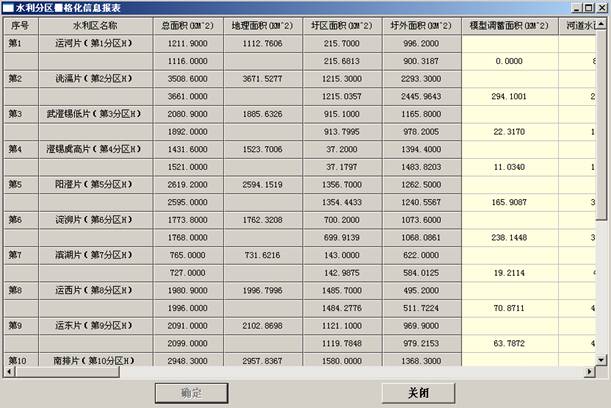The image size is (611, 408).
Task: Click the 地理面积 column header
Action: coord(259,24)
